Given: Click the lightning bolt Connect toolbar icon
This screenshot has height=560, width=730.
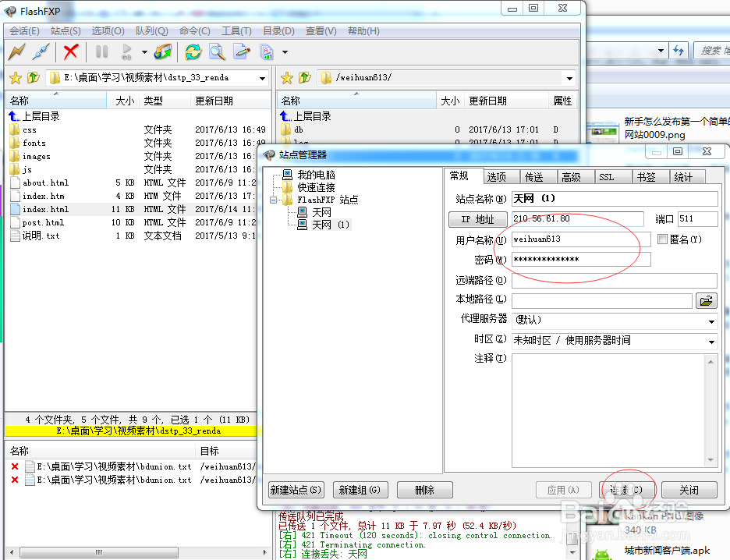Looking at the screenshot, I should point(17,51).
